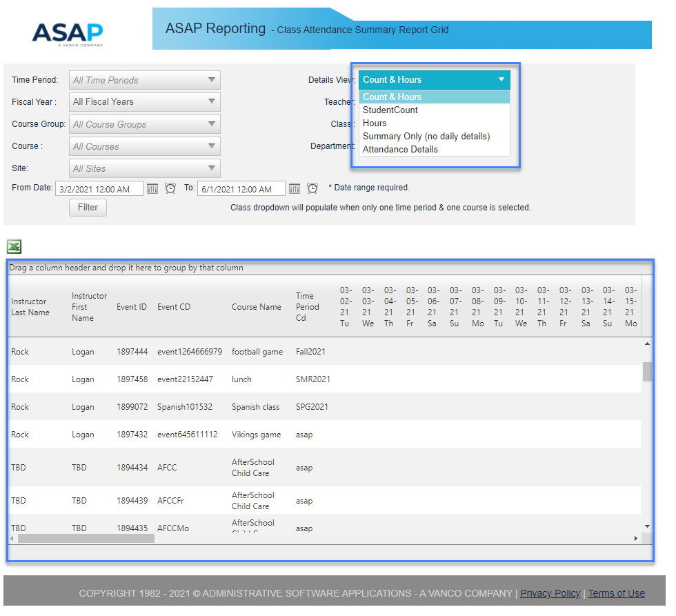Click the 03-15-21 Mo column header

630,307
